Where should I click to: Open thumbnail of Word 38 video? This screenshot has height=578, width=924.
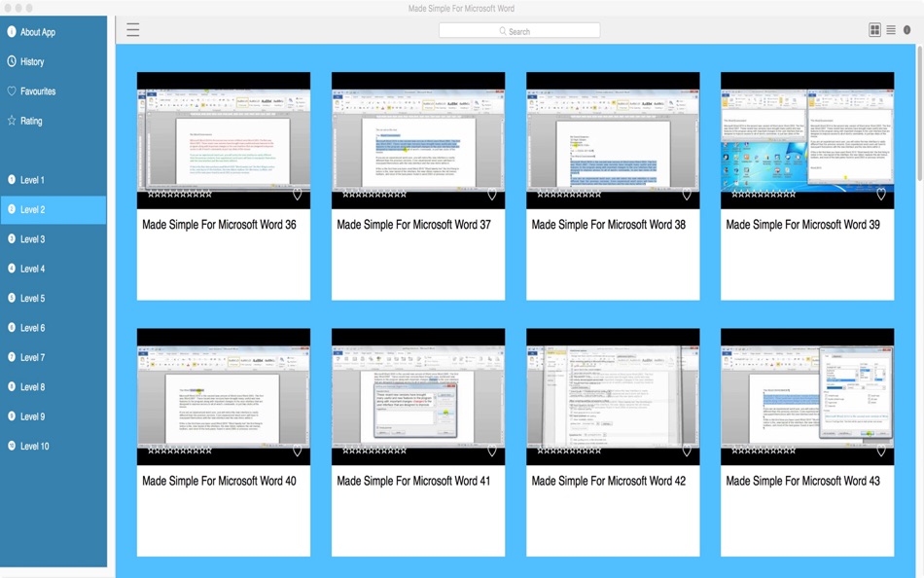[x=613, y=140]
